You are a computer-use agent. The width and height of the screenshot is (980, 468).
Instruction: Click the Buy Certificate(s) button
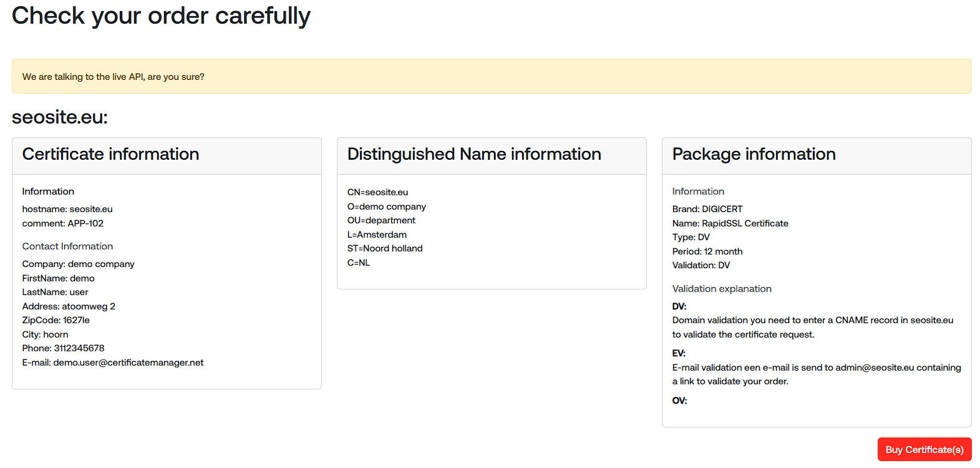pyautogui.click(x=924, y=449)
